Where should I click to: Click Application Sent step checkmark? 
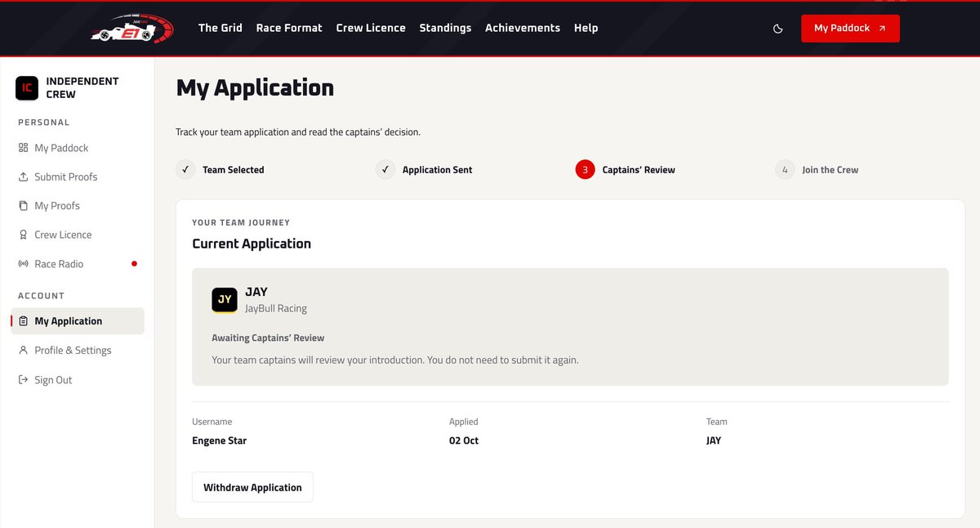[x=385, y=170]
